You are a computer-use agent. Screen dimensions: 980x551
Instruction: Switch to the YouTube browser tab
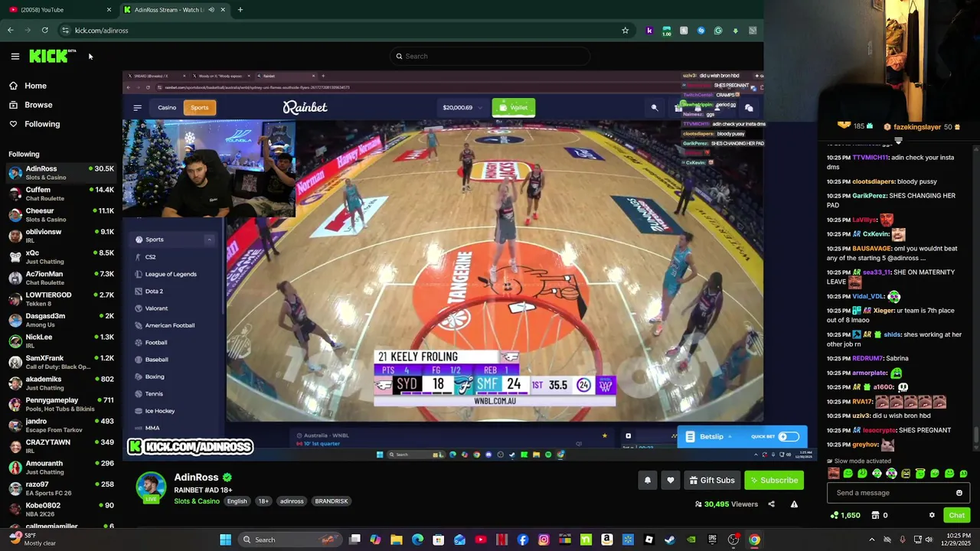[58, 10]
